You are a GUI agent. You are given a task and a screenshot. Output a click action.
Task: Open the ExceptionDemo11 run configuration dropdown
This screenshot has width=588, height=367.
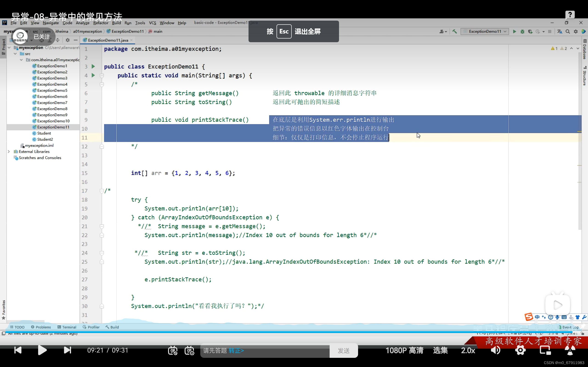485,32
